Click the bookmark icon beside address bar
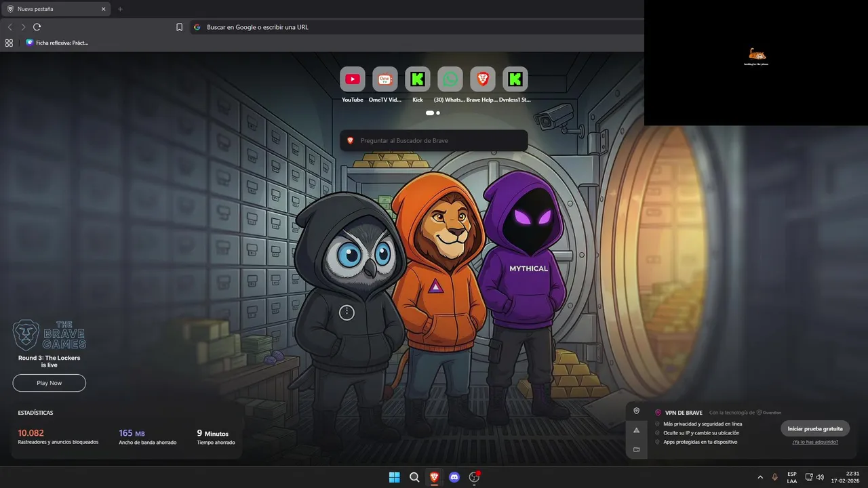 tap(179, 27)
